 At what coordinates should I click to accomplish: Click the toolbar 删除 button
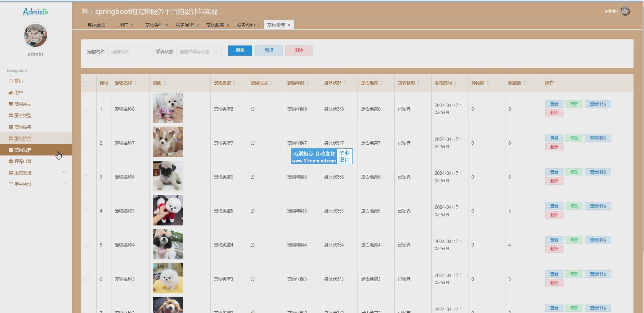tap(299, 50)
